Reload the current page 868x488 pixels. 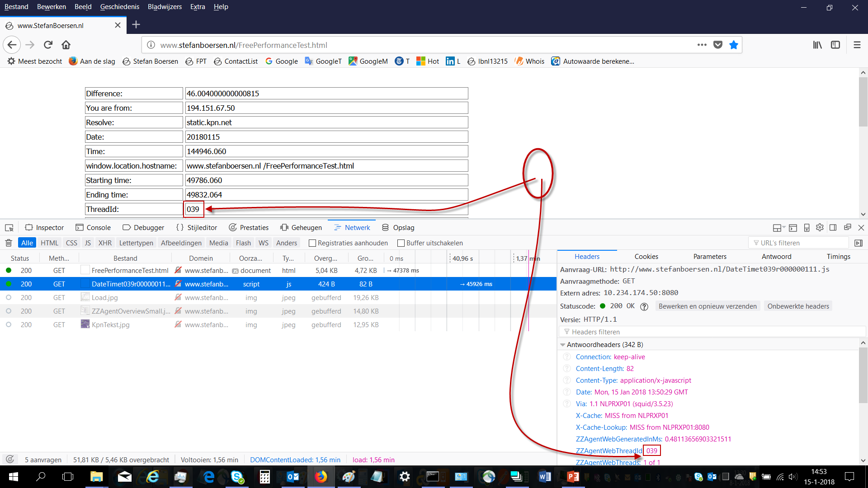click(x=48, y=45)
